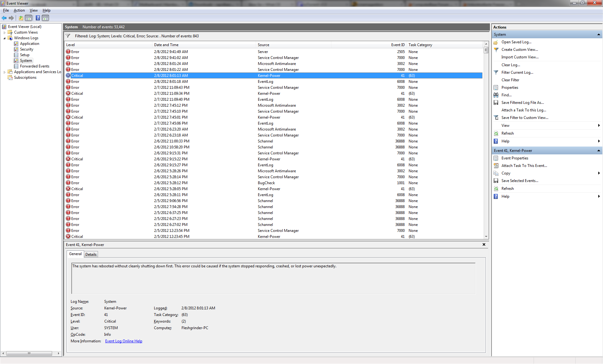
Task: Select Forwarded Events in the tree
Action: pos(35,66)
